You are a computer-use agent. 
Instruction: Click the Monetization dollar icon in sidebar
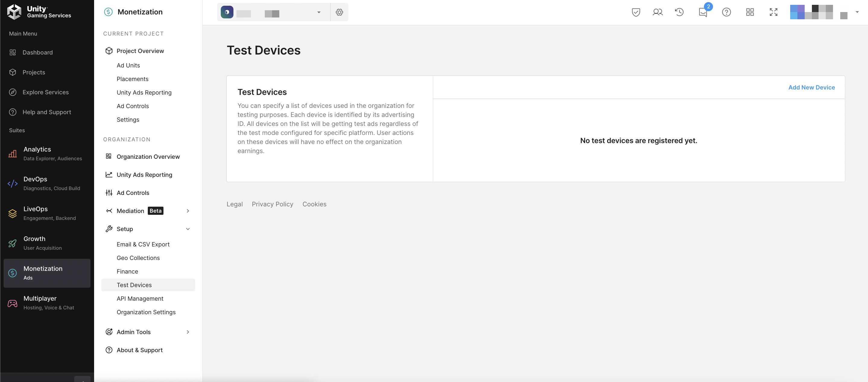12,273
